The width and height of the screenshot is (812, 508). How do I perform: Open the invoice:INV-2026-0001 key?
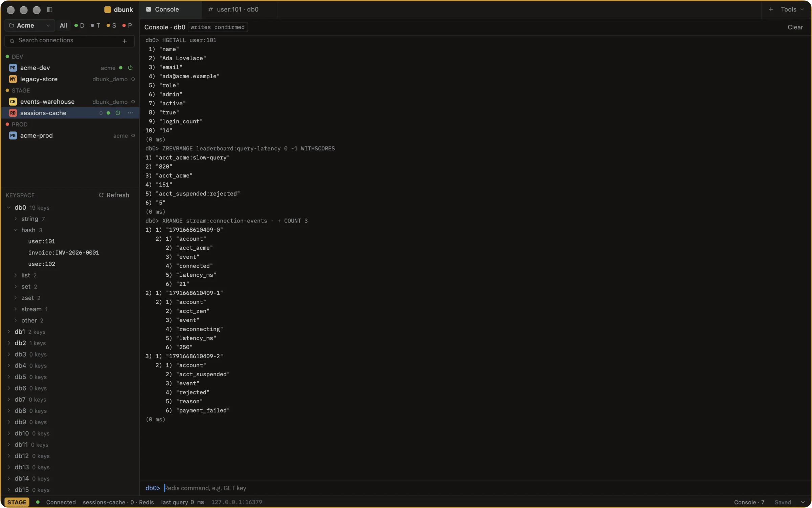click(64, 253)
